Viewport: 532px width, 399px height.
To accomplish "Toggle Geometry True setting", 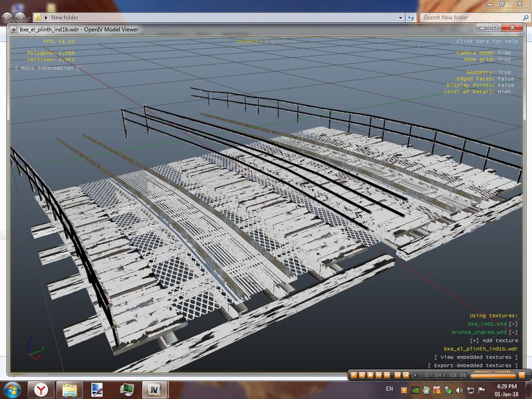I will coord(488,72).
